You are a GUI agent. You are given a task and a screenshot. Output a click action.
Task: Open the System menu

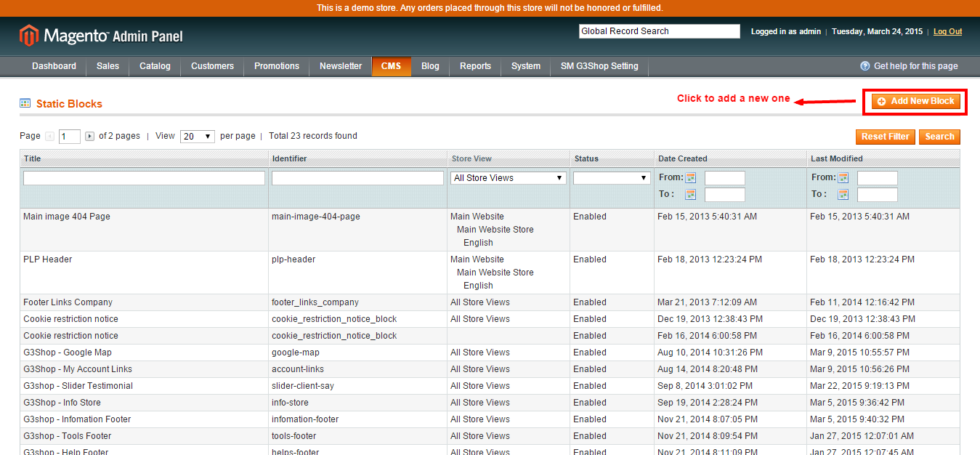coord(525,66)
